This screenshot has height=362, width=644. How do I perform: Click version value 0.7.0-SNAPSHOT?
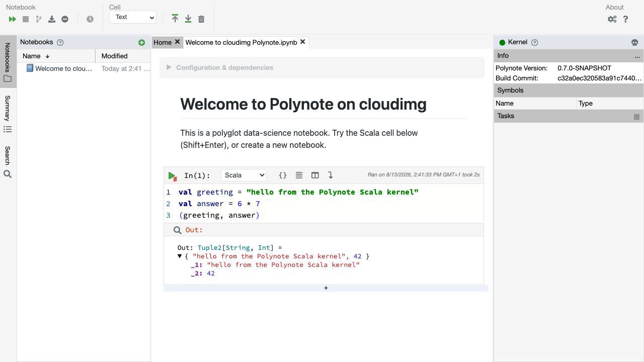(584, 68)
